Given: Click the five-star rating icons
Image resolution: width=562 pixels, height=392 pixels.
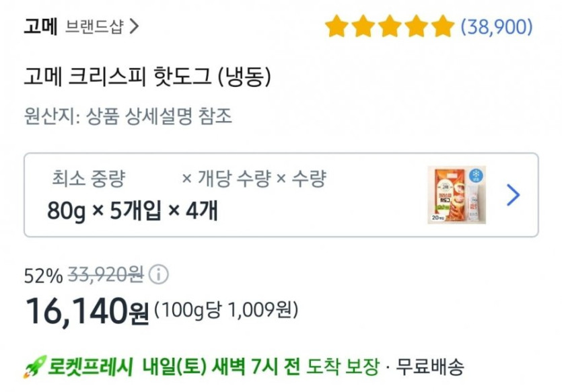Looking at the screenshot, I should [390, 27].
